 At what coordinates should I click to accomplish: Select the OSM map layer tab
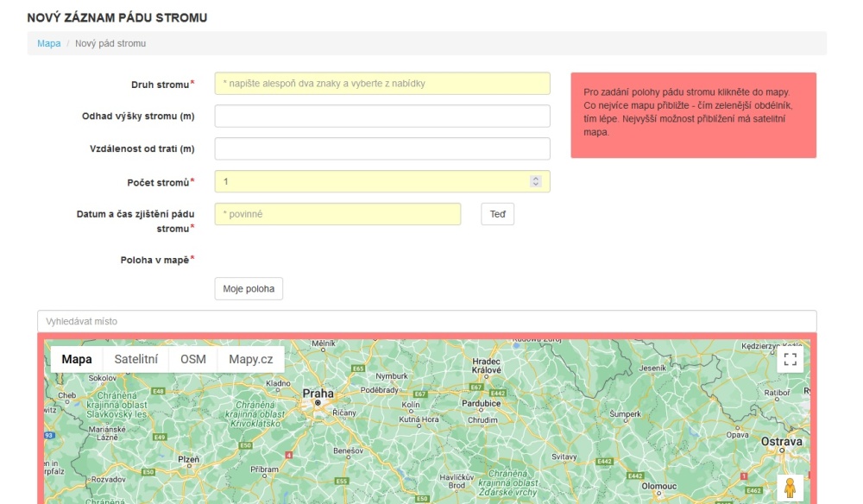tap(193, 359)
